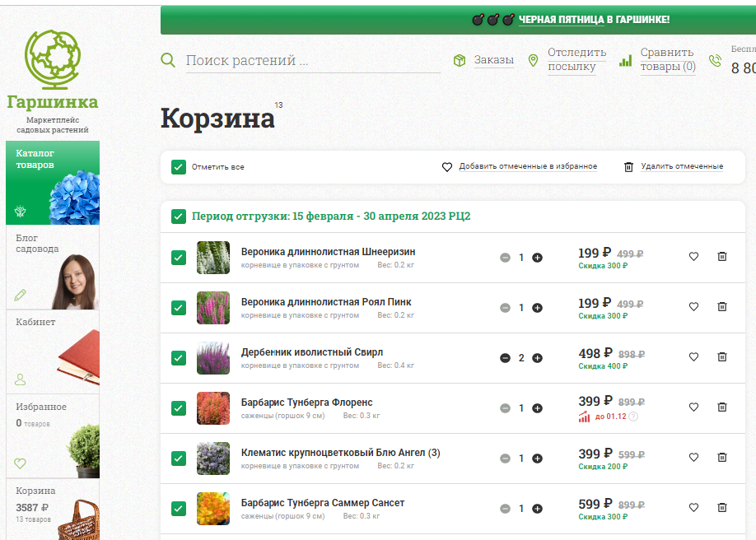Image resolution: width=756 pixels, height=540 pixels.
Task: Uncheck Барбарис Тунберга Саммер Сансет
Action: [179, 508]
